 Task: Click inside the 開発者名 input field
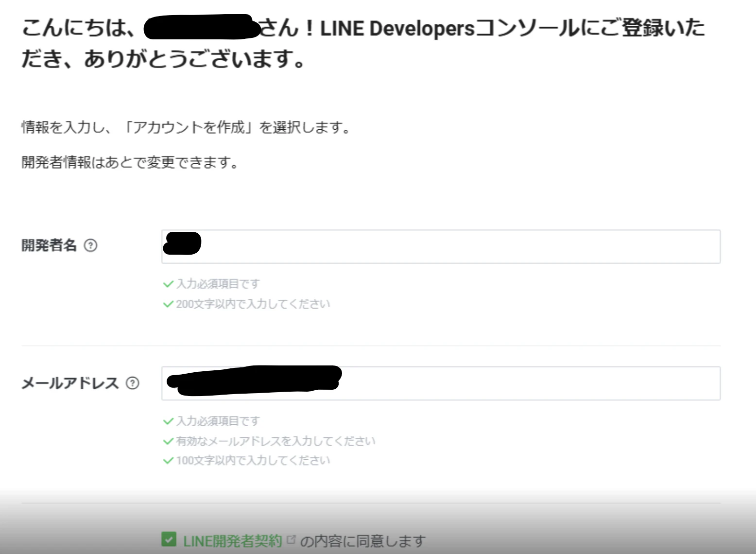coord(441,247)
